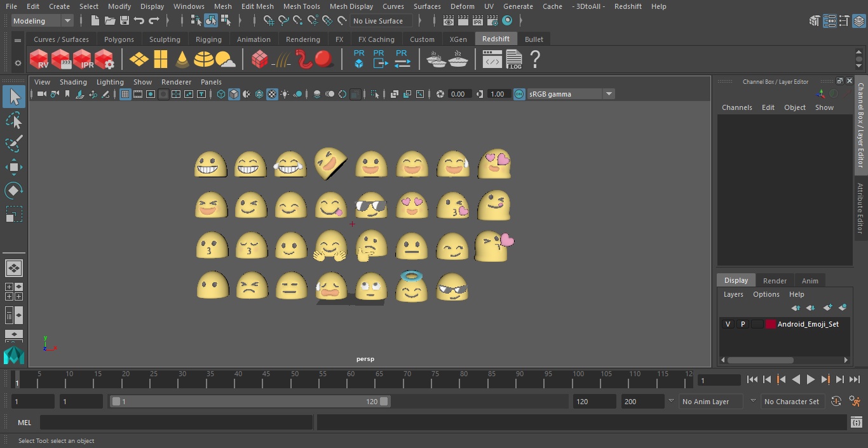Create Redshift spot light cone icon
The height and width of the screenshot is (448, 868).
182,60
